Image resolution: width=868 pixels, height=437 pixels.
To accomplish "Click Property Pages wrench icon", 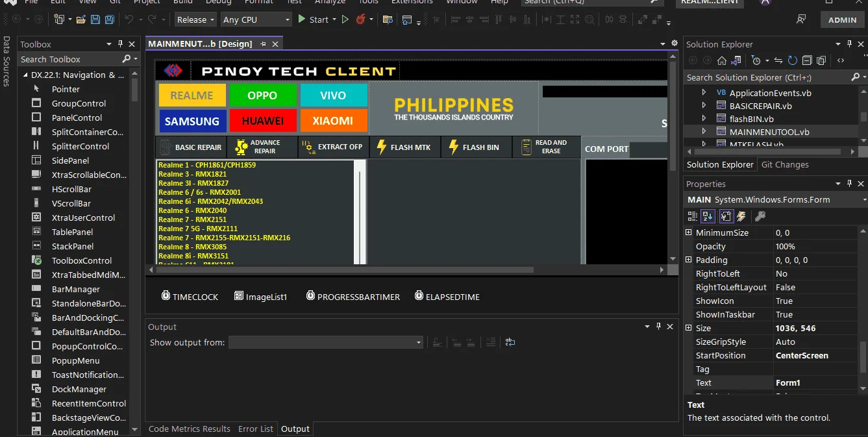I will 760,216.
